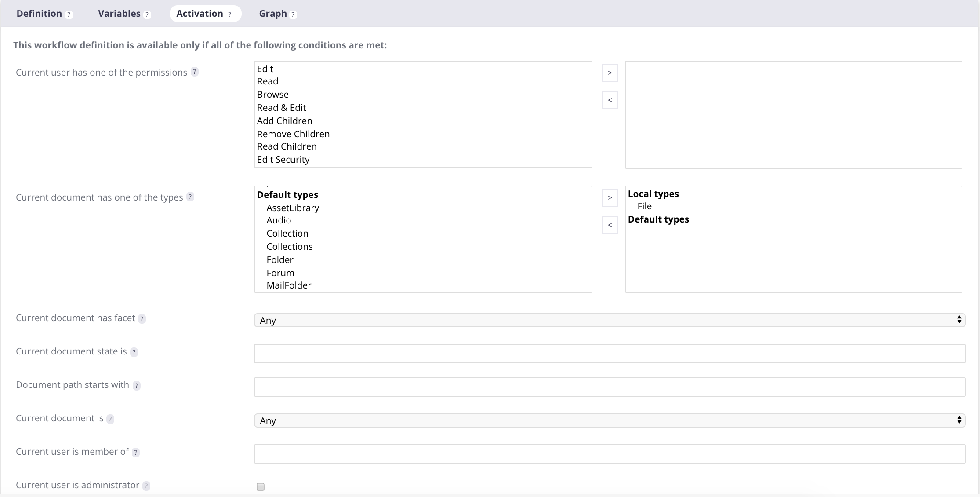Image resolution: width=980 pixels, height=497 pixels.
Task: Click the Variables tab
Action: (x=122, y=13)
